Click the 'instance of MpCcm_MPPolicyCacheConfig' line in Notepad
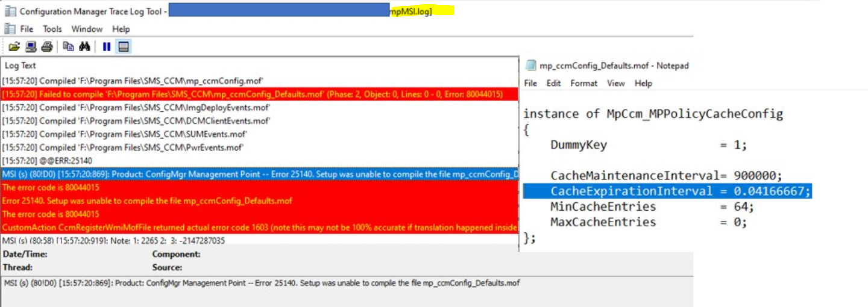Viewport: 868px width, 307px height. pyautogui.click(x=653, y=114)
